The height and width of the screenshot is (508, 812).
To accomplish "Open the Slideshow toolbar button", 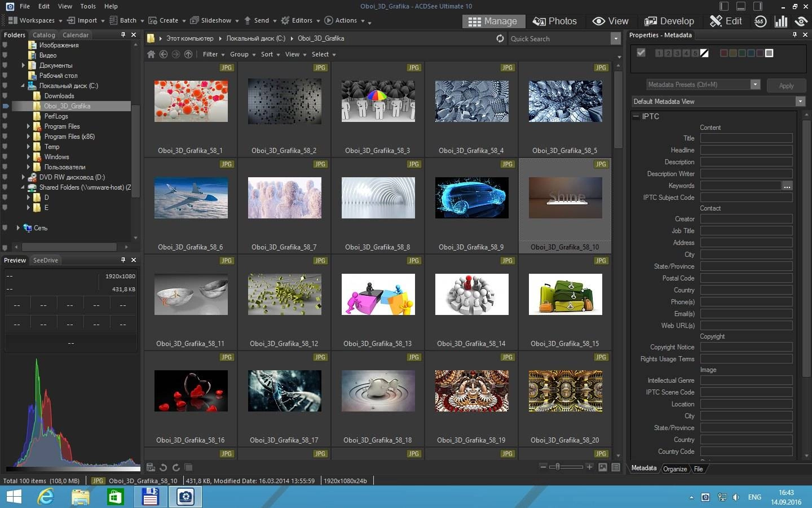I will [214, 20].
